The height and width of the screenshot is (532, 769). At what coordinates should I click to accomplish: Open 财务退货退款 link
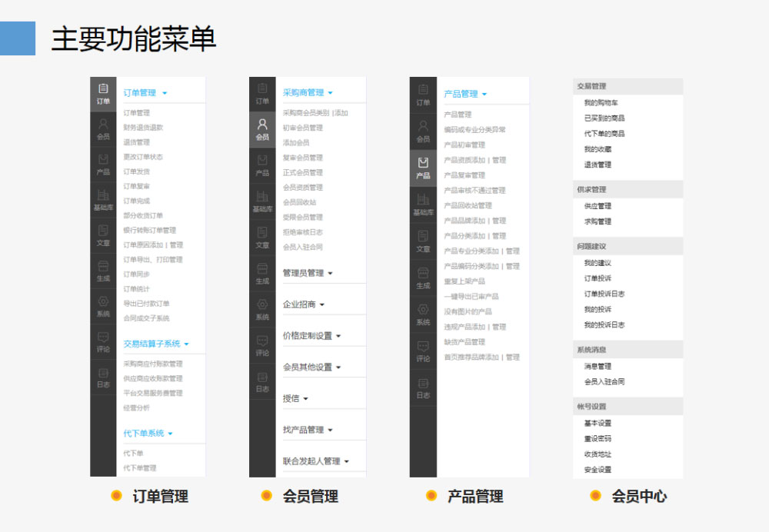pos(143,128)
